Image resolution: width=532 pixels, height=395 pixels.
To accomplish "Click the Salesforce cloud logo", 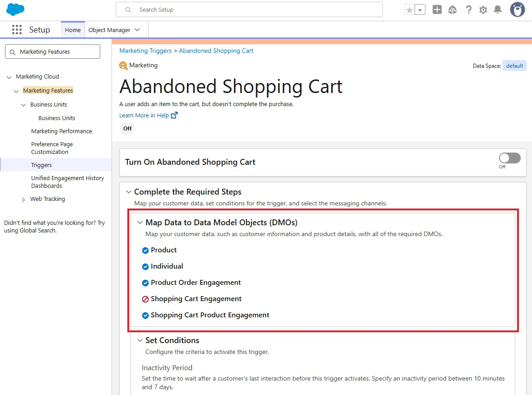I will 15,9.
